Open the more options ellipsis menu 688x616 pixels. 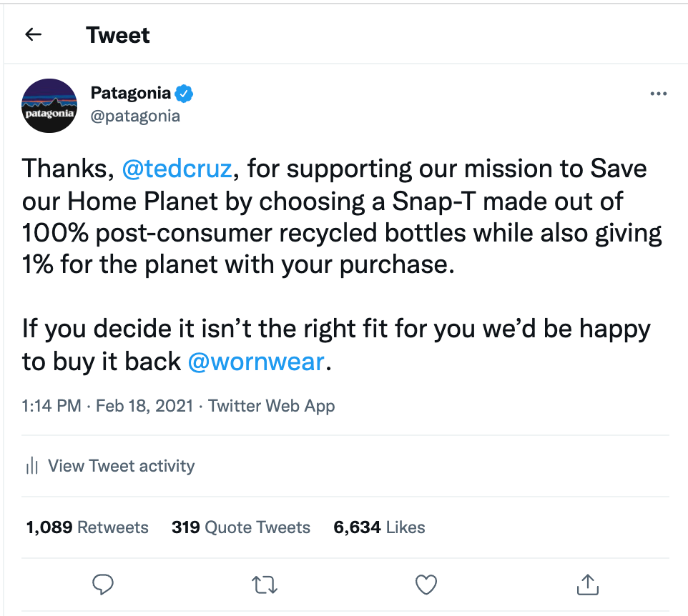[x=658, y=94]
